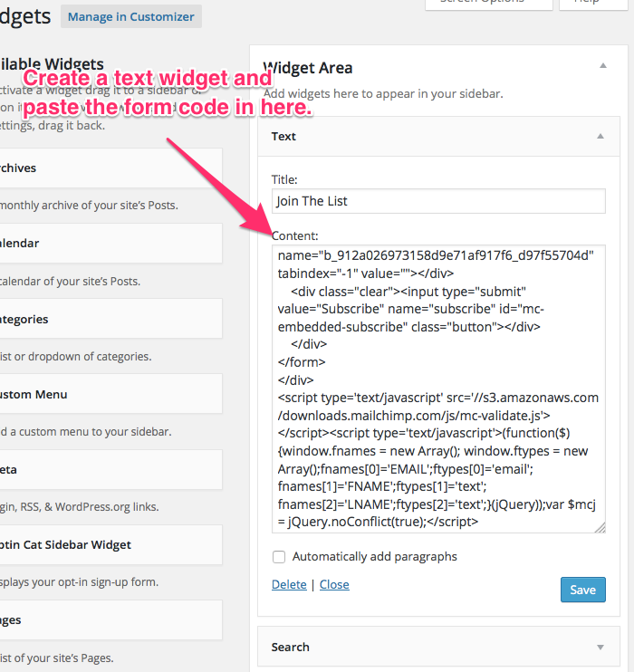Click the Title field containing Join The List

click(438, 201)
